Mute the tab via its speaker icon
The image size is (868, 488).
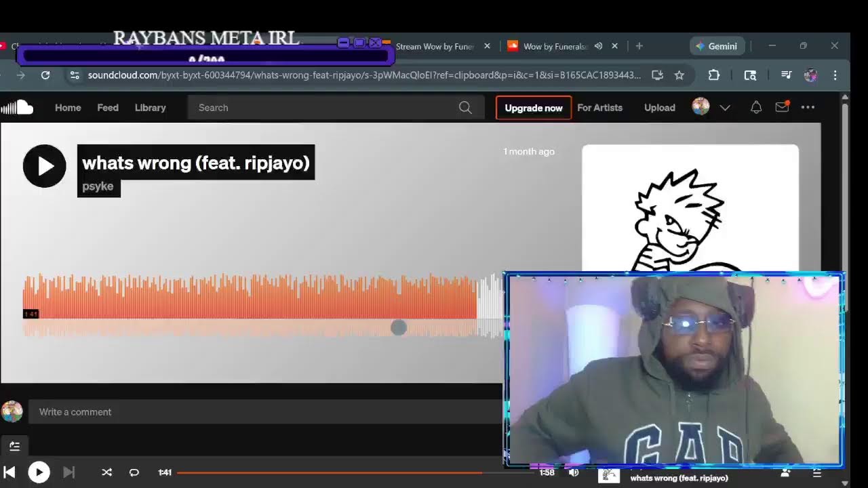click(598, 46)
